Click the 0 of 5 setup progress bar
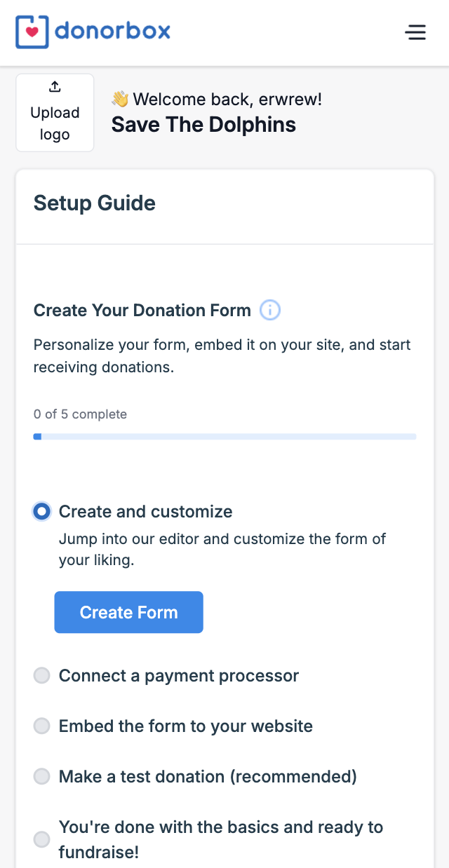Image resolution: width=449 pixels, height=868 pixels. coord(224,437)
